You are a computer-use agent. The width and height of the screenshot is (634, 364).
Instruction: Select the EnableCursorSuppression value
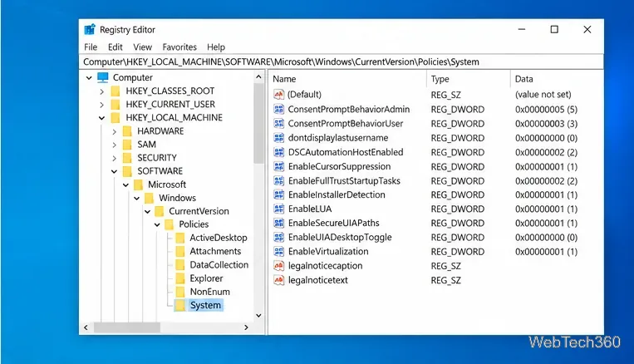coord(339,166)
